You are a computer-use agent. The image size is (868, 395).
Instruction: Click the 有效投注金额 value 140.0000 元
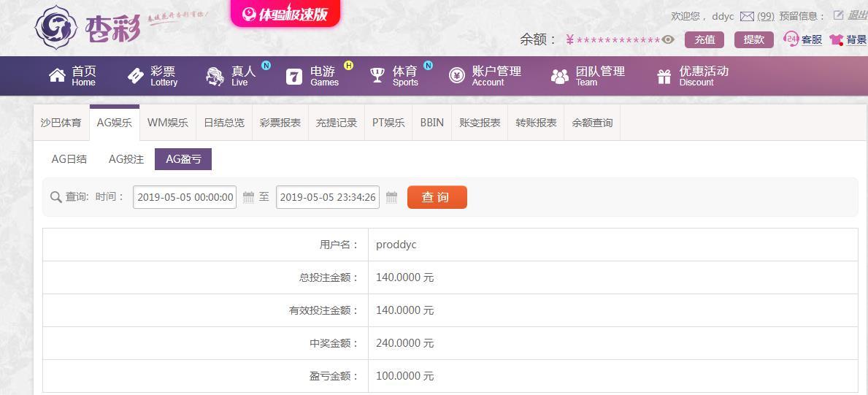pos(404,310)
